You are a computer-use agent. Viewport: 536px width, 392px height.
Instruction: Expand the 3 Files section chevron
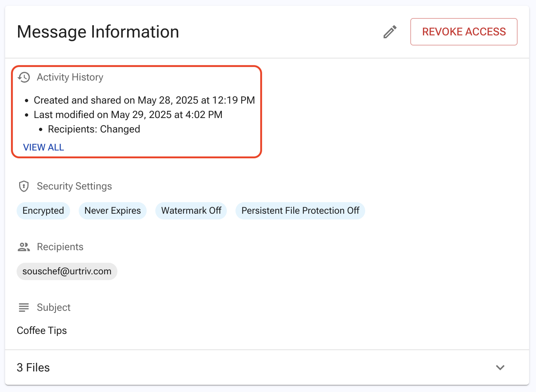click(500, 367)
